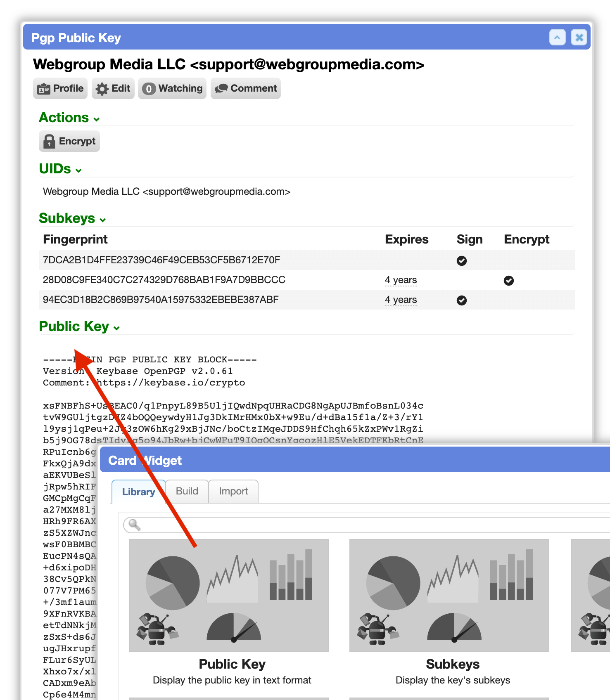Click the Edit gear button

click(113, 88)
